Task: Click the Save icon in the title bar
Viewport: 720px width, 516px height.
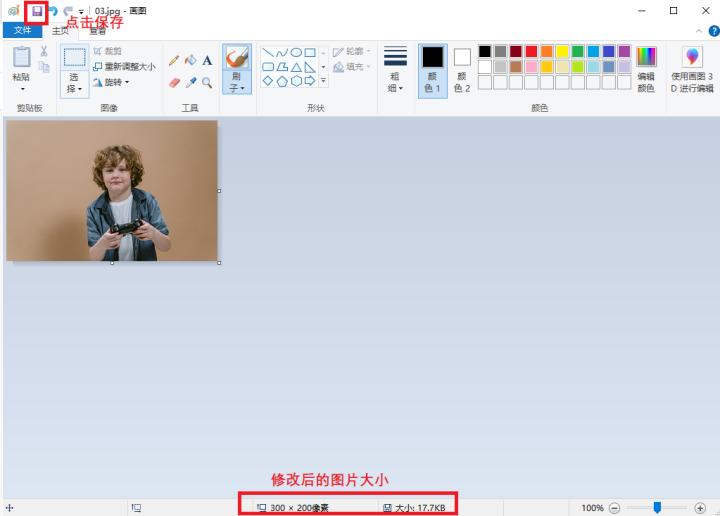Action: 37,11
